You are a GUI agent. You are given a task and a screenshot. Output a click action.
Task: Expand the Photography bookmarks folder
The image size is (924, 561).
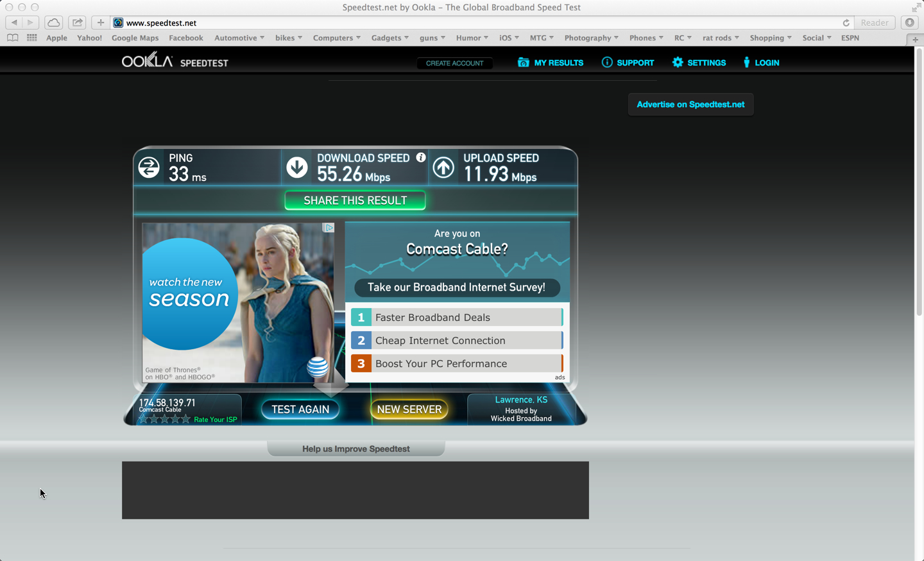coord(592,38)
